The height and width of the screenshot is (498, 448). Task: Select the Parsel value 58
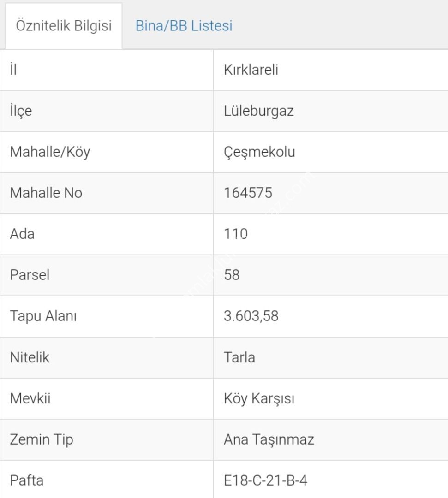(232, 275)
